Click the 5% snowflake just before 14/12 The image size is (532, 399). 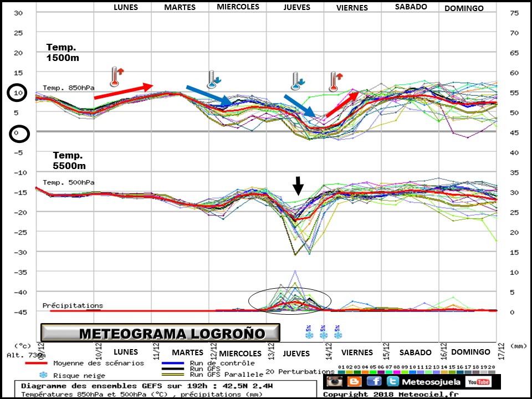[309, 332]
